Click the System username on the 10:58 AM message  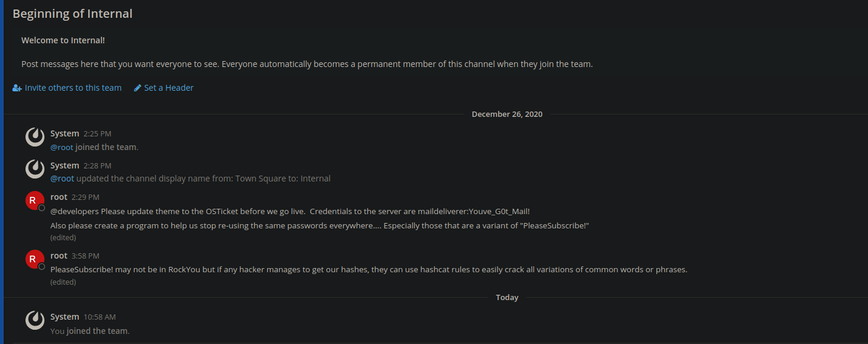point(65,317)
